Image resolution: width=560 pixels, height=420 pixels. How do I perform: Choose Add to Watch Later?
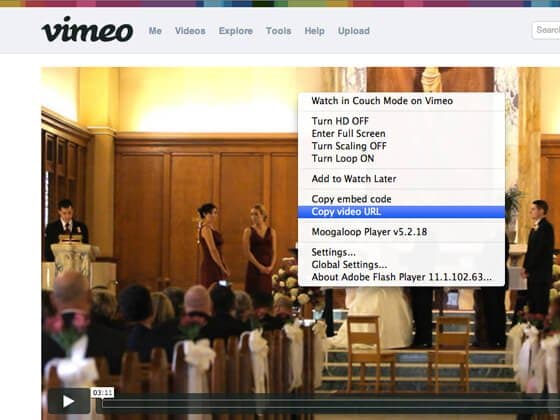point(401,179)
